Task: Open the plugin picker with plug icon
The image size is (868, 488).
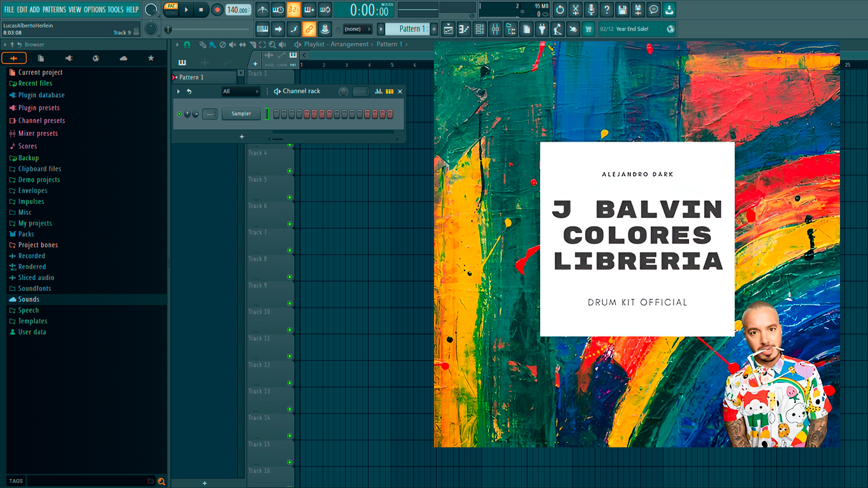Action: tap(542, 29)
